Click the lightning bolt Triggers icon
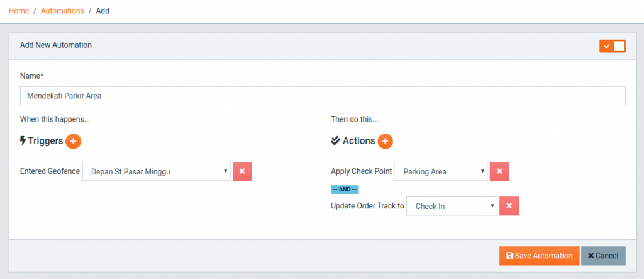This screenshot has height=279, width=644. pyautogui.click(x=23, y=141)
